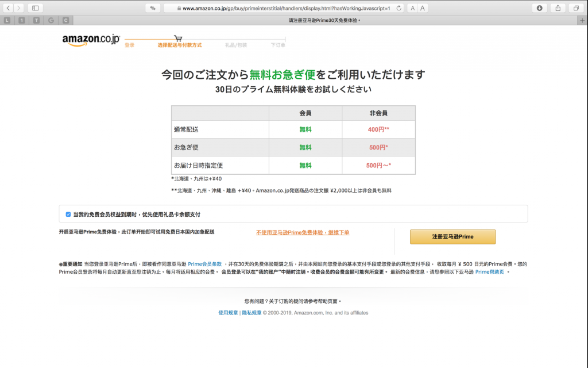The height and width of the screenshot is (368, 588).
Task: Click the 通常配送 row label
Action: click(x=186, y=129)
